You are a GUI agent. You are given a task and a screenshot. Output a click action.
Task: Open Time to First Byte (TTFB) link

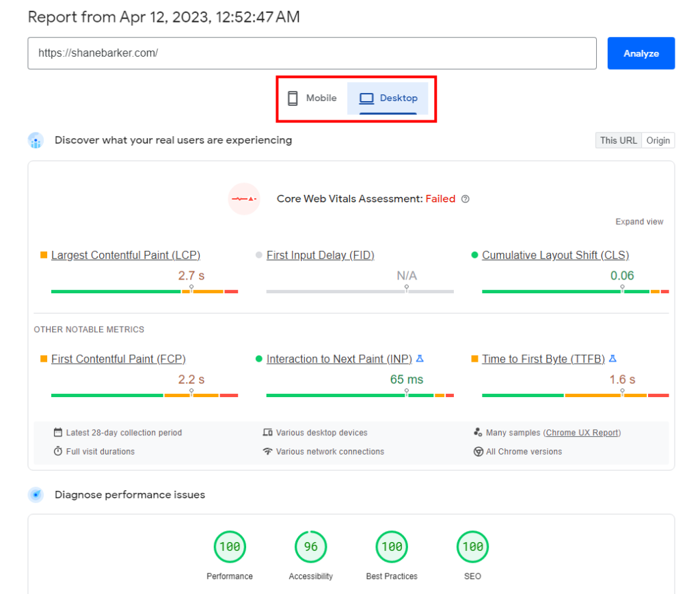(543, 360)
